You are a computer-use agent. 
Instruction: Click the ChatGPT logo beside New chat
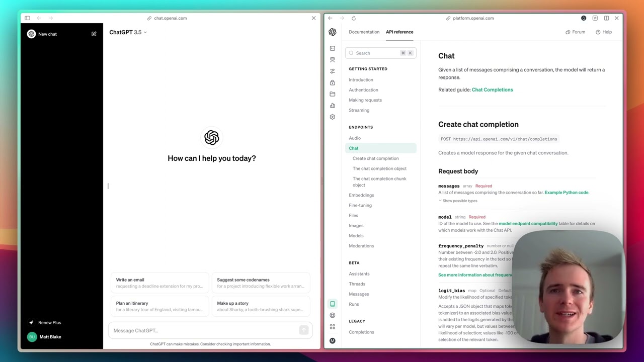(x=31, y=34)
